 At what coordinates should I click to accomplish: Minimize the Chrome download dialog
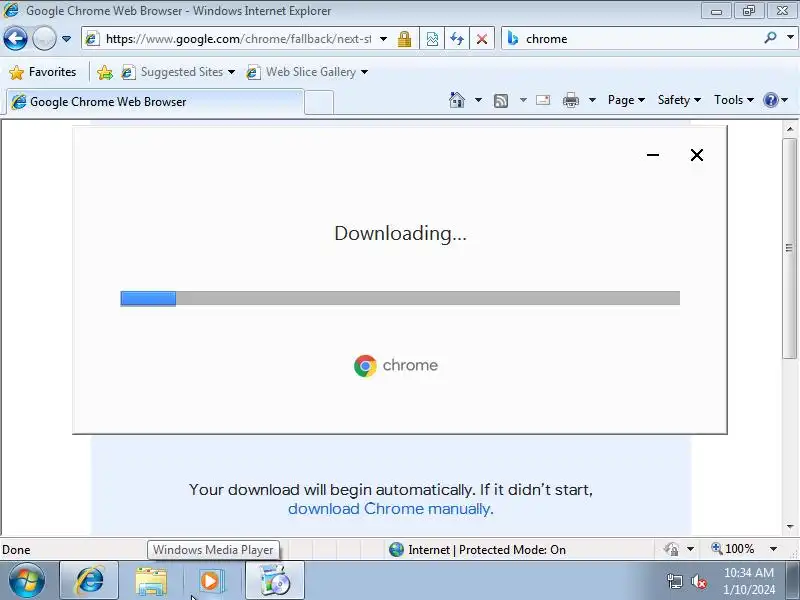coord(653,155)
